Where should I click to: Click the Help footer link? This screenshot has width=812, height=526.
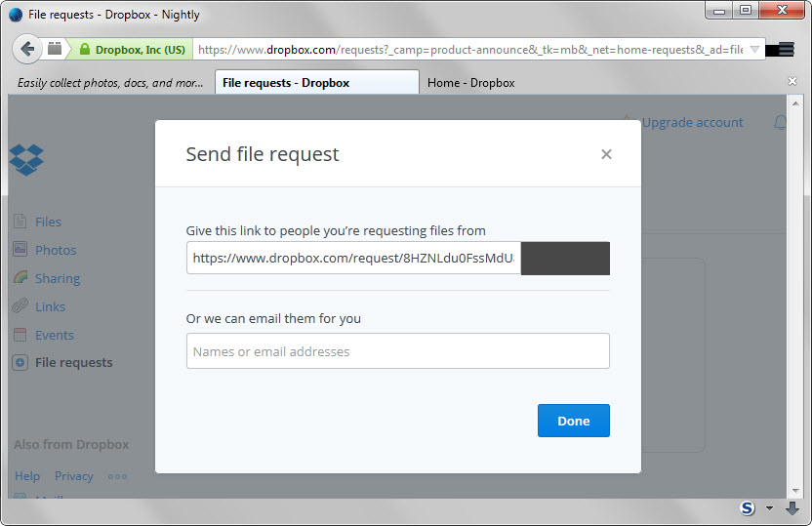click(x=27, y=476)
